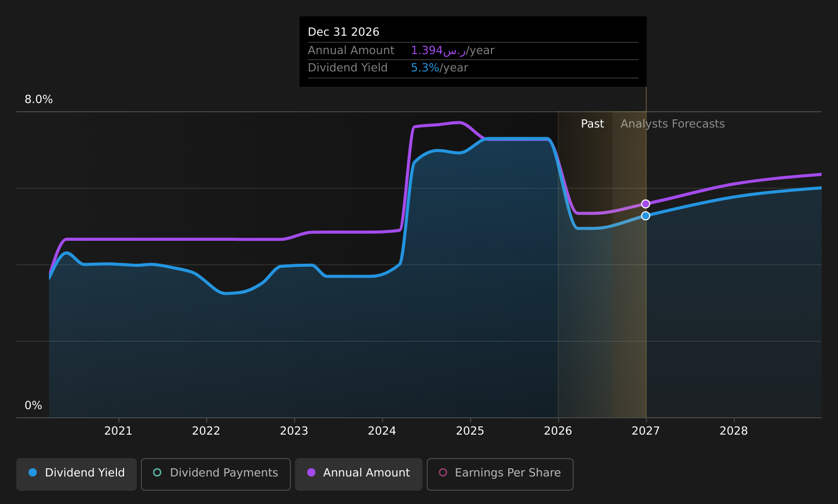The width and height of the screenshot is (838, 504).
Task: Click the teal Dividend Payments legend circle
Action: (x=157, y=472)
